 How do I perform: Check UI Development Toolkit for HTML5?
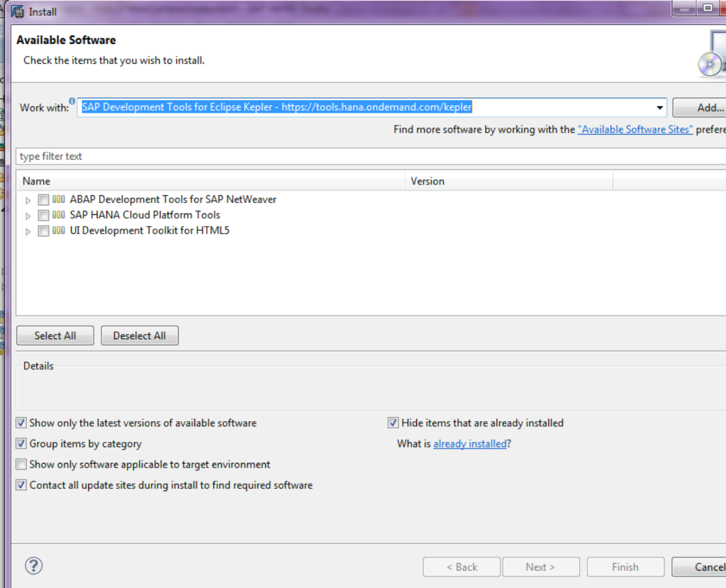click(43, 231)
